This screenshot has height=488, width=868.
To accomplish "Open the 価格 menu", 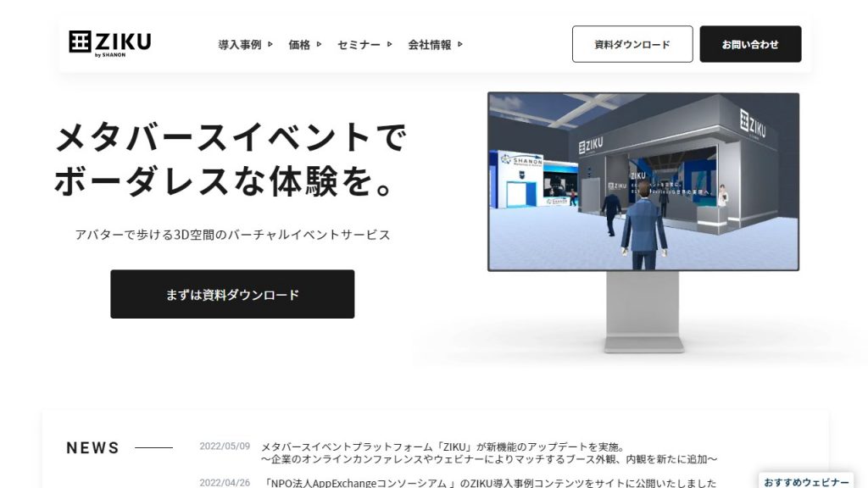I will coord(299,45).
